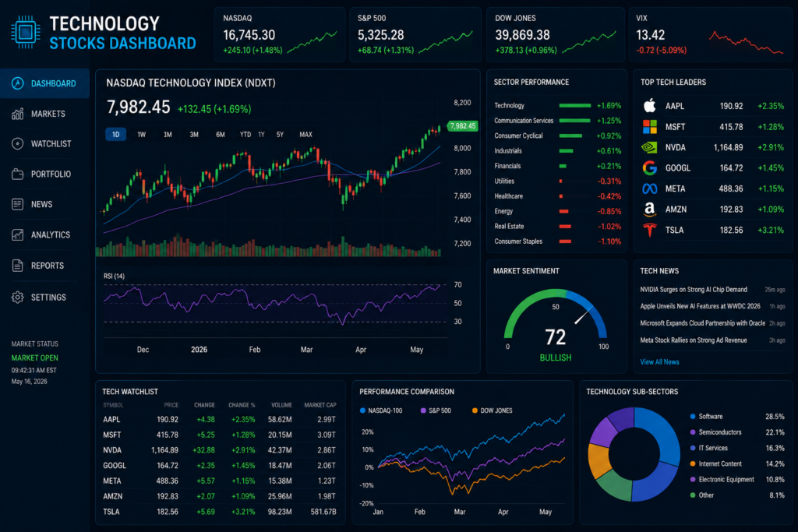Click the RSI (14) indicator label
This screenshot has height=532, width=798.
(114, 277)
